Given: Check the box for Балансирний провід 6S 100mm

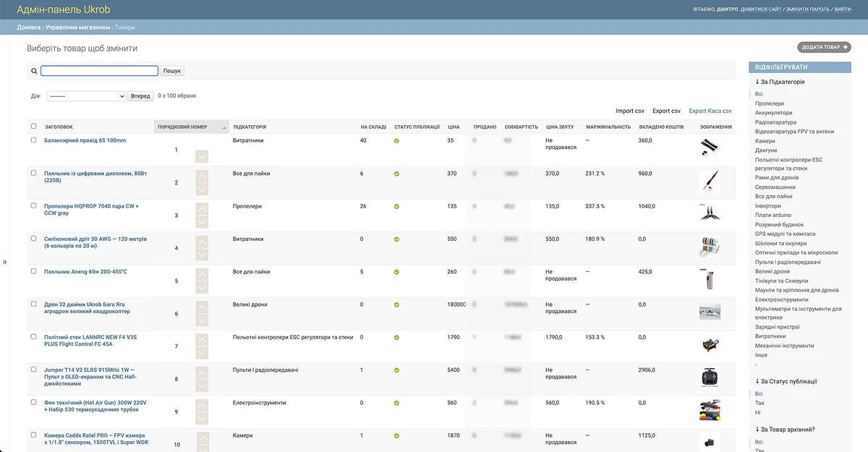Looking at the screenshot, I should click(33, 140).
